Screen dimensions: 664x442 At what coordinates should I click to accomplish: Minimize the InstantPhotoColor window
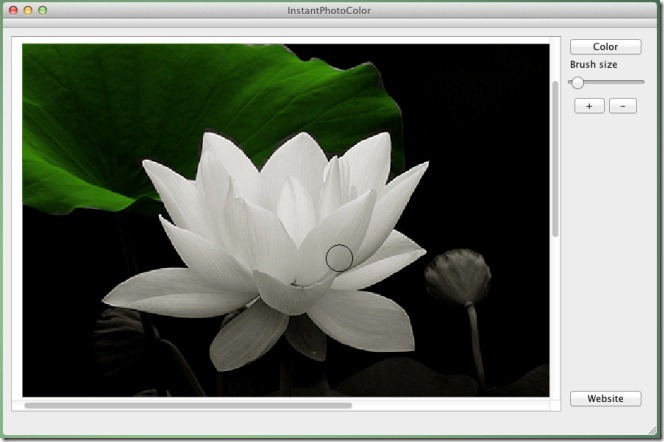click(x=28, y=11)
